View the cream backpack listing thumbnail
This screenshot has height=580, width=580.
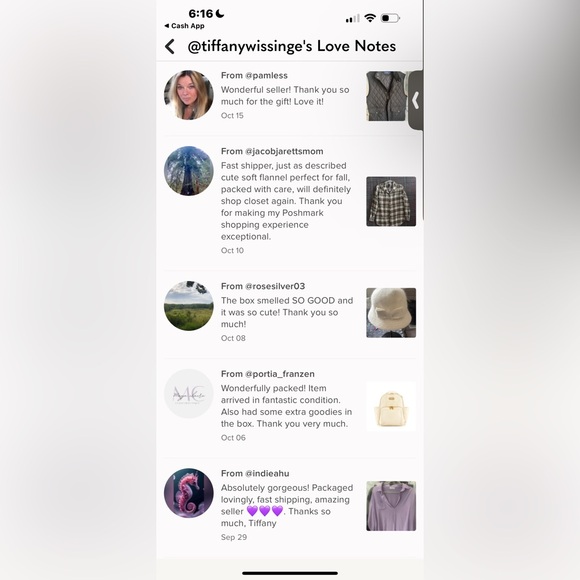tap(391, 406)
